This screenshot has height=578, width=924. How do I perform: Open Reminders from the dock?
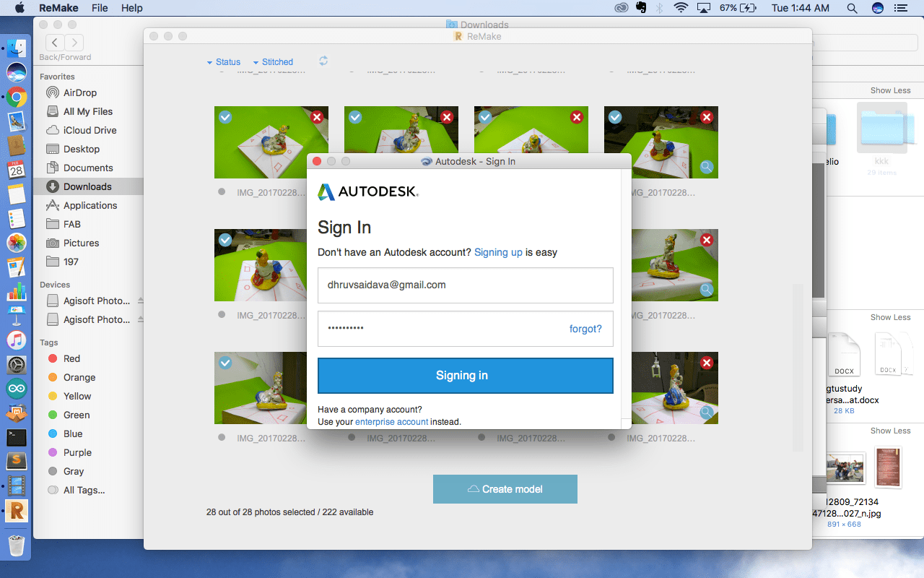click(17, 218)
